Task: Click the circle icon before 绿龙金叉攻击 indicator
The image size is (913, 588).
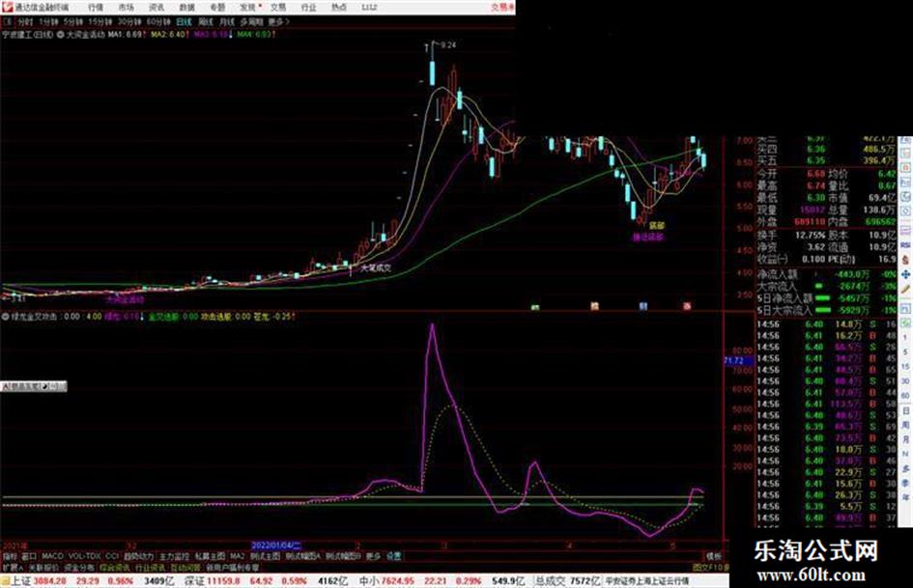Action: click(x=5, y=317)
